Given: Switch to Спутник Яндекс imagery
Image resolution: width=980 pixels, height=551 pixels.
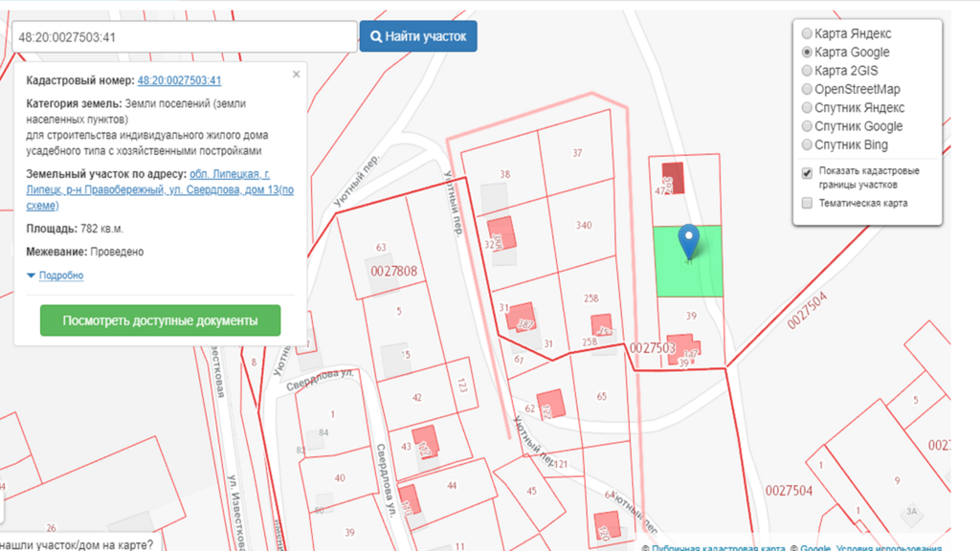Looking at the screenshot, I should (x=807, y=108).
